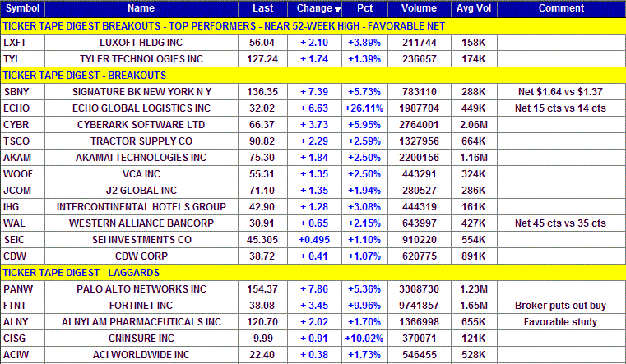626x364 pixels.
Task: Select the ACI WORLDWIDE INC name
Action: tap(141, 354)
